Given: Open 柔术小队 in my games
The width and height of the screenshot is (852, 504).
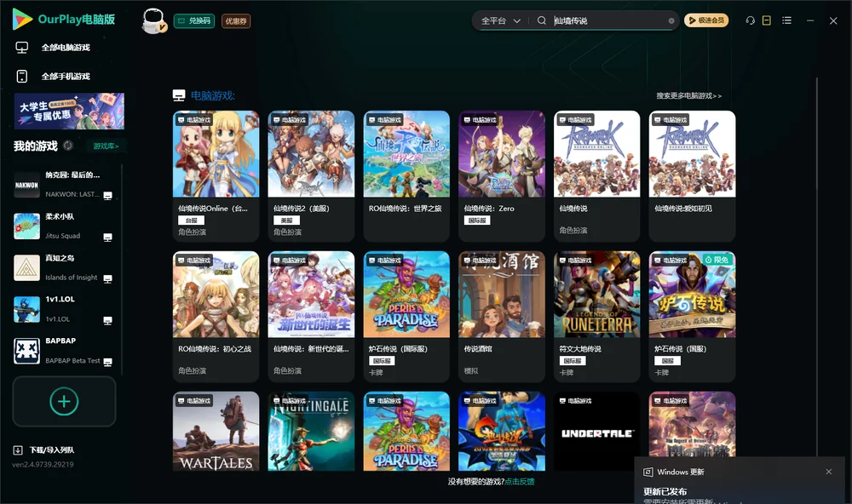Looking at the screenshot, I should pyautogui.click(x=64, y=226).
